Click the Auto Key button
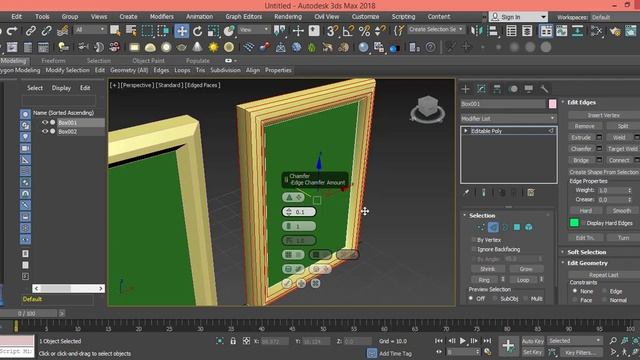This screenshot has width=640, height=360. point(533,341)
